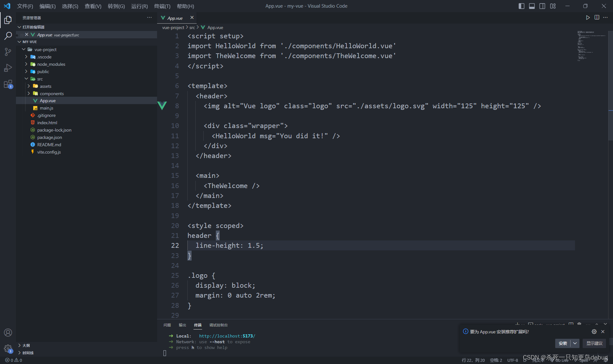Click the Explorer icon in activity bar
This screenshot has width=613, height=364.
(x=8, y=20)
